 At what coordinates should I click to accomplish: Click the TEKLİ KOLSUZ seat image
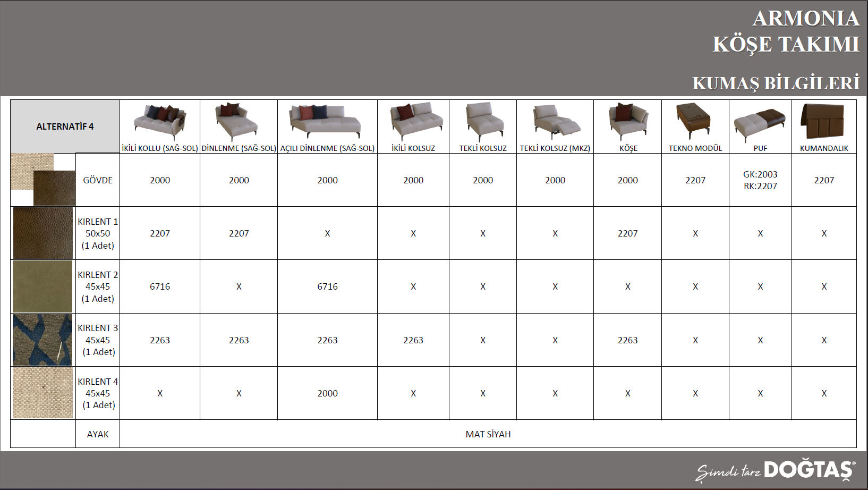(x=484, y=122)
